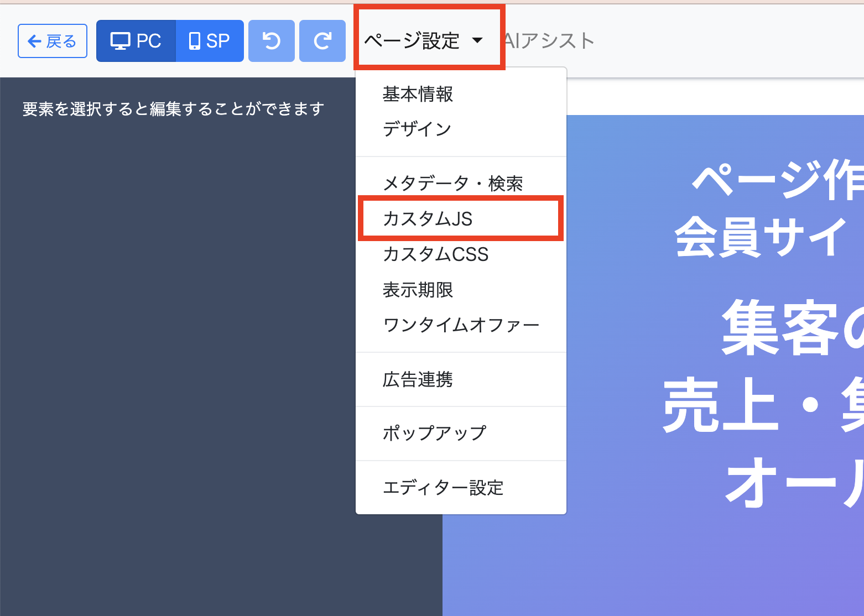Click the redo arrow icon

pos(322,41)
